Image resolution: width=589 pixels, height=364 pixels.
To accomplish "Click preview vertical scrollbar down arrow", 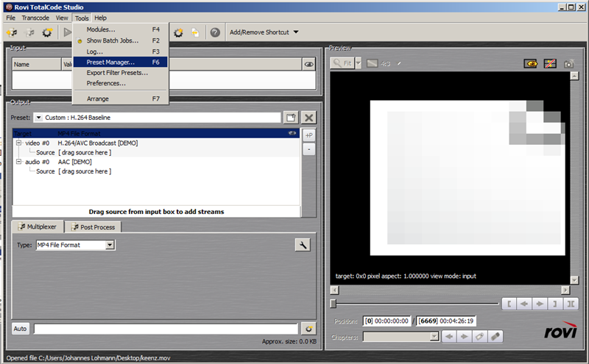I will pos(574,280).
